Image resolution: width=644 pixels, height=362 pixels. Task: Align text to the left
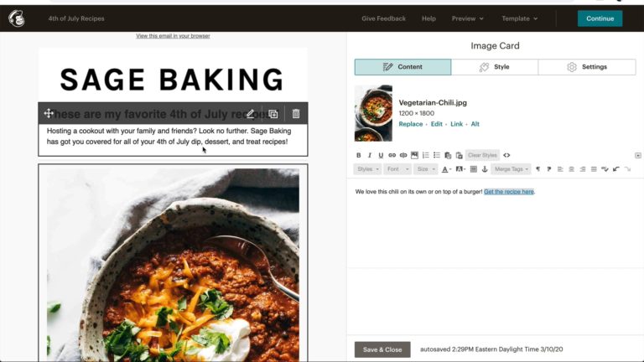(560, 169)
